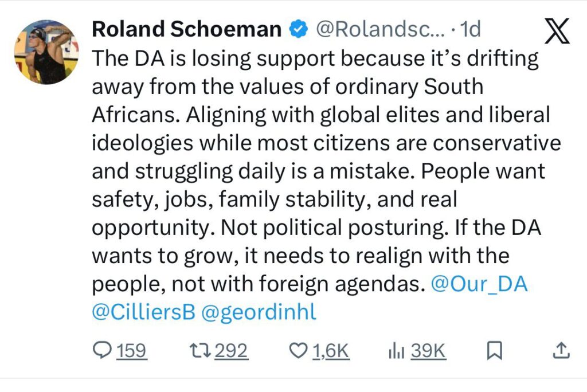
Task: Click the 292 reposts count
Action: (x=231, y=351)
